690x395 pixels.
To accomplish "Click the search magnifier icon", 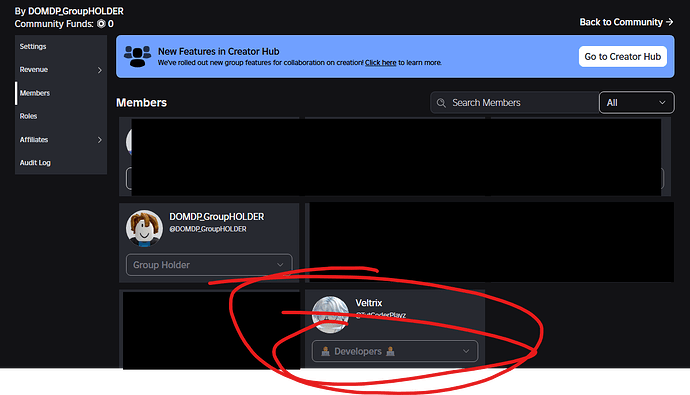I will pyautogui.click(x=441, y=103).
